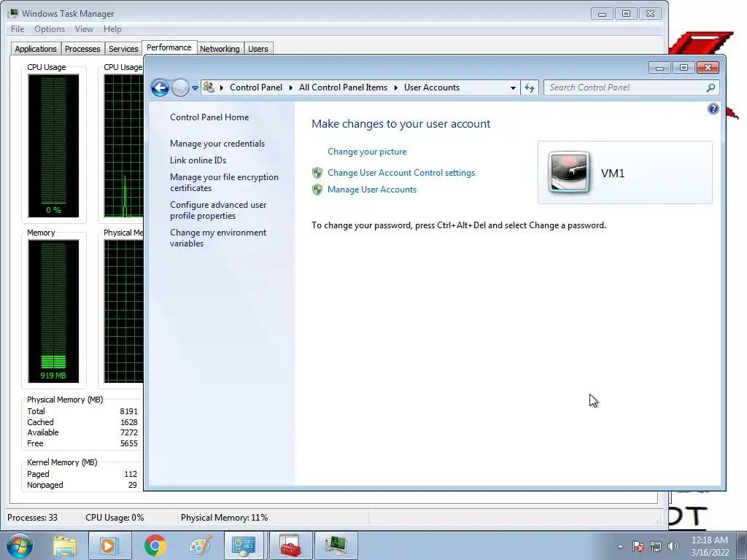Open the Help menu in Task Manager
The width and height of the screenshot is (747, 560).
click(112, 29)
